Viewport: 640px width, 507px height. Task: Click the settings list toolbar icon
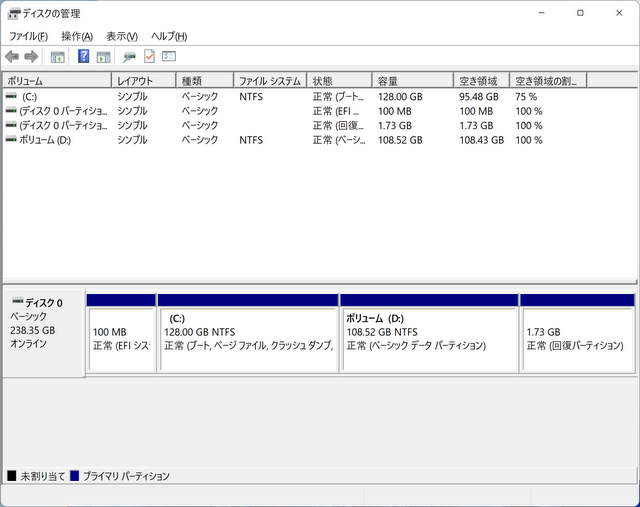[x=169, y=57]
